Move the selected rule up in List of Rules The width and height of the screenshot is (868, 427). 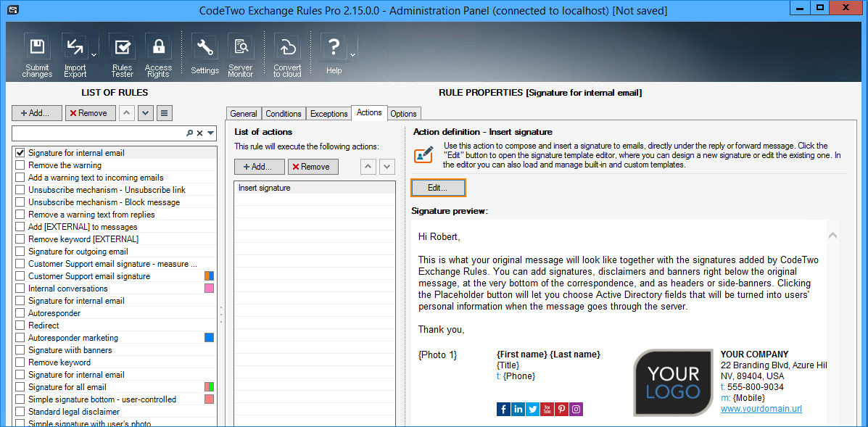tap(128, 113)
